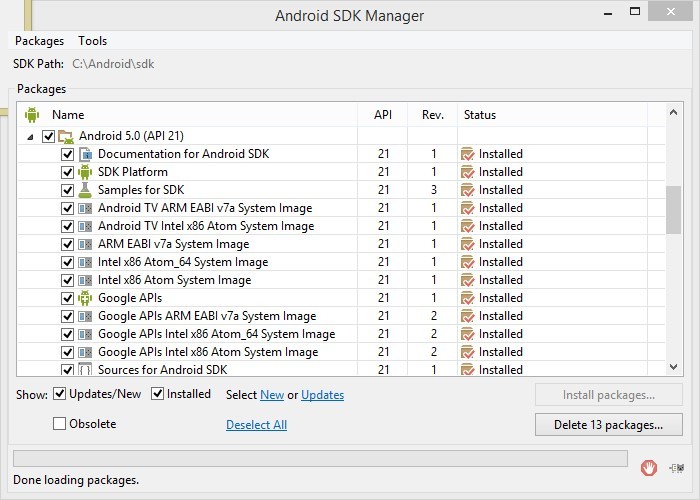Click the red stop hand icon
The width and height of the screenshot is (700, 500).
[x=649, y=468]
